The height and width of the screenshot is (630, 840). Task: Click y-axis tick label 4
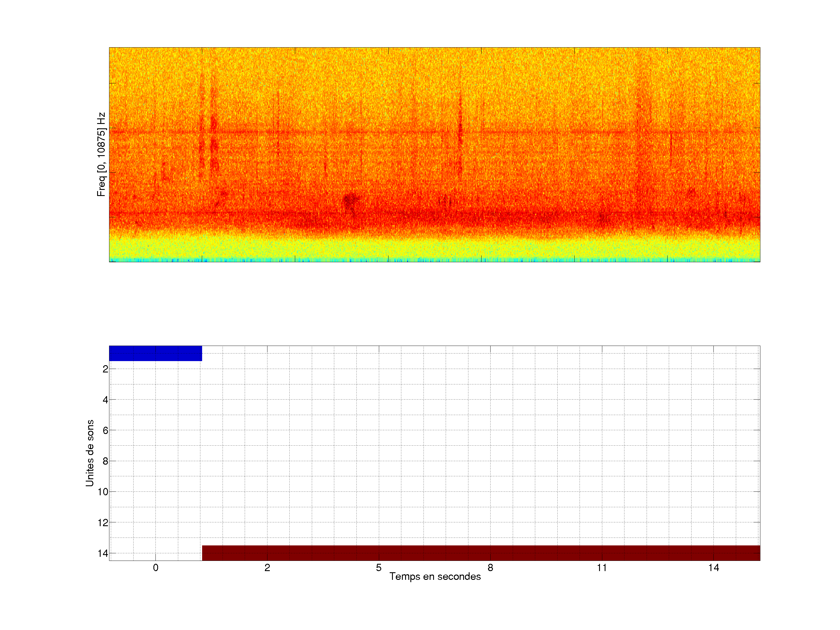tap(105, 400)
